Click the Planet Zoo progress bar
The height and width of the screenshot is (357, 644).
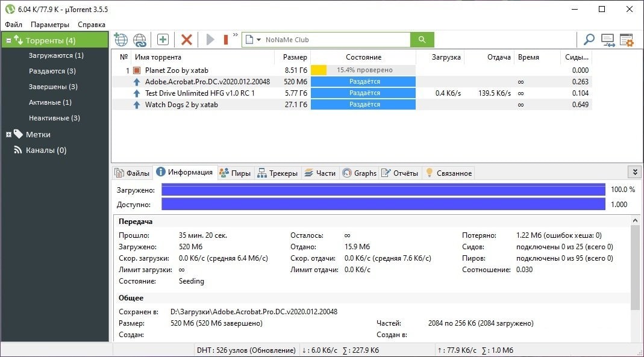point(363,70)
